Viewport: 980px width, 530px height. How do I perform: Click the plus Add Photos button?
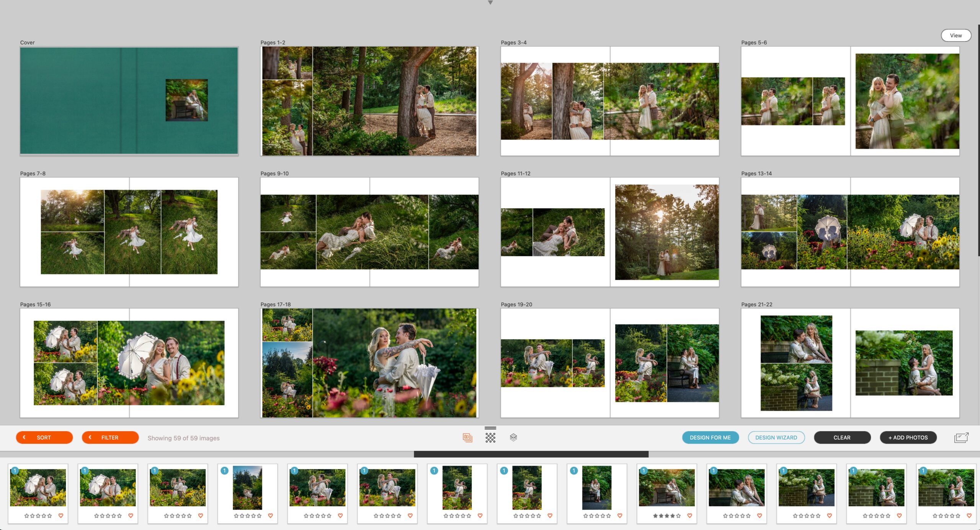coord(908,437)
